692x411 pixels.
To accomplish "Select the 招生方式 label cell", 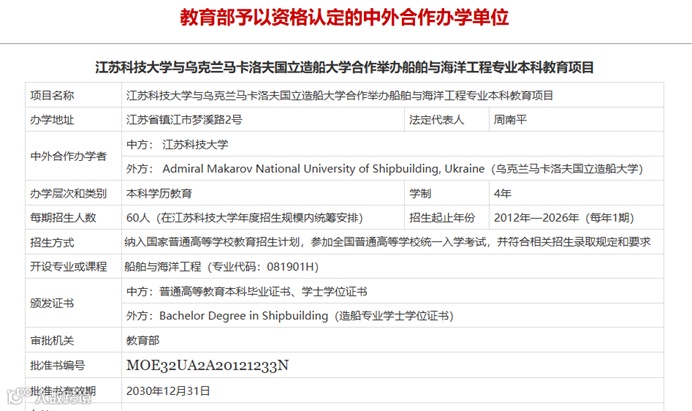I will click(x=73, y=242).
